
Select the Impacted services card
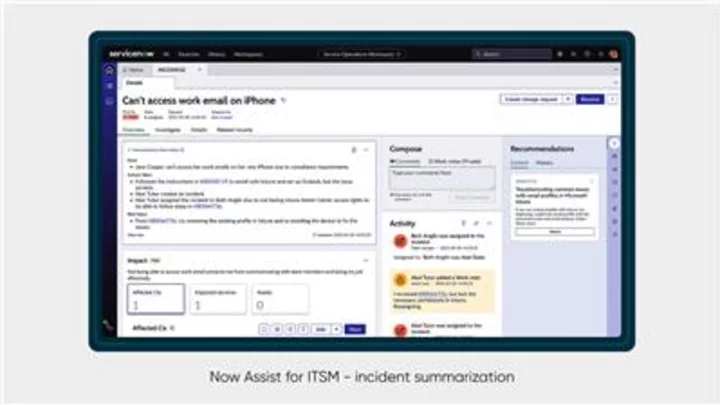pos(218,299)
